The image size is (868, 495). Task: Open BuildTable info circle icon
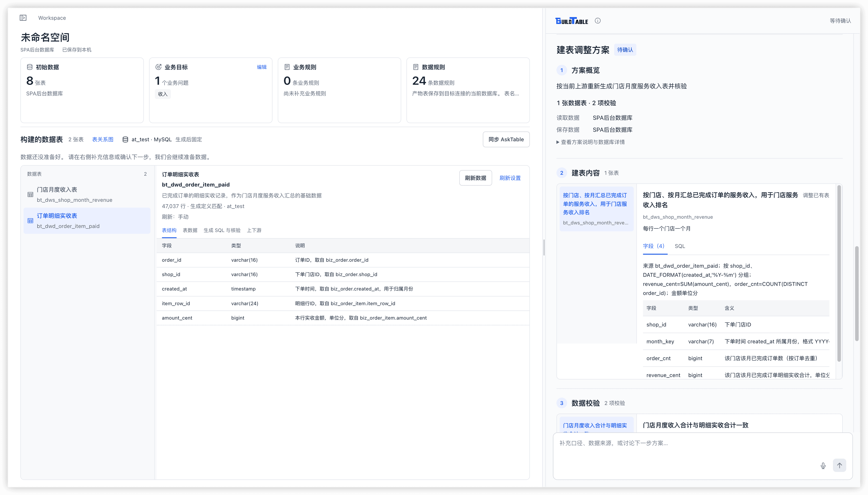pos(598,21)
